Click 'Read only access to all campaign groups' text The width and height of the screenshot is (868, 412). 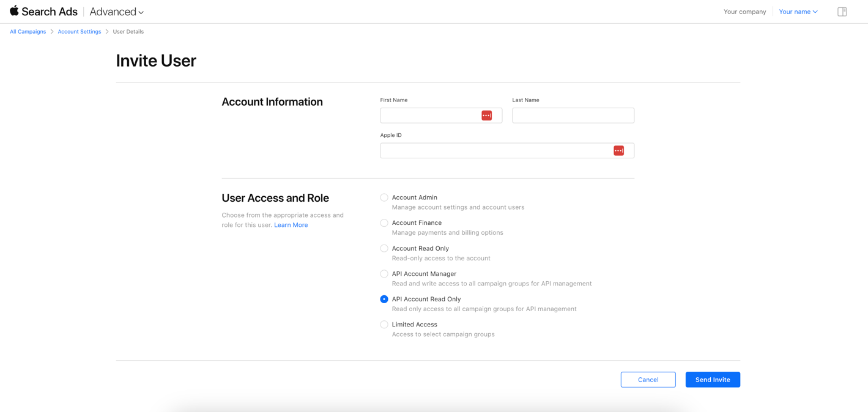coord(484,309)
